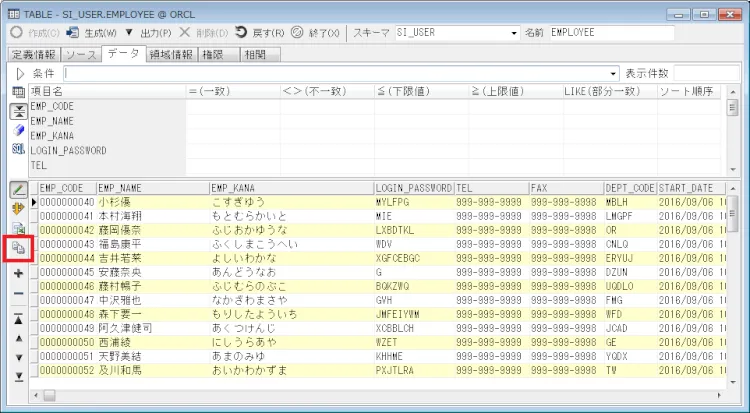Click the move down one row icon

click(19, 357)
